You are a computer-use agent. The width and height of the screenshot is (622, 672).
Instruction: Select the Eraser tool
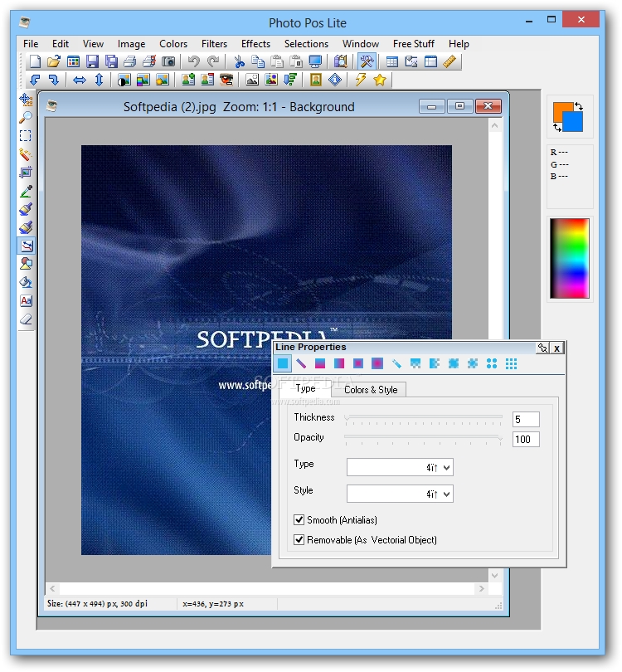point(26,319)
